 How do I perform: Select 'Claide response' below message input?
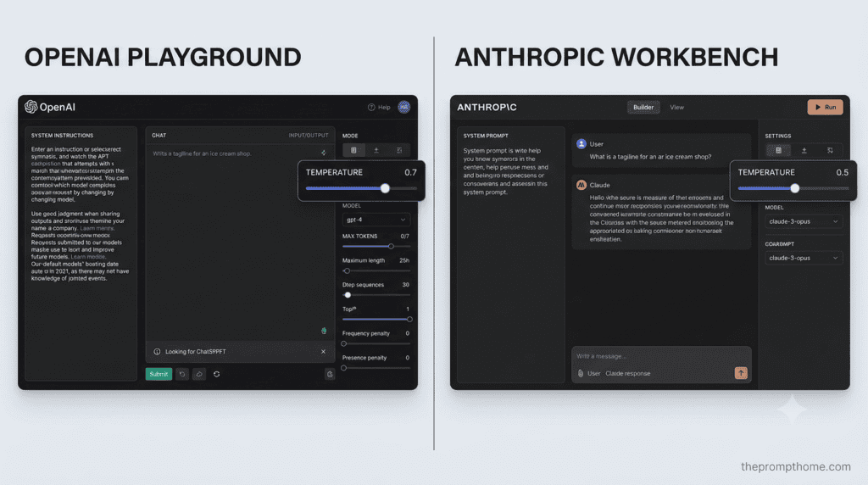click(628, 373)
